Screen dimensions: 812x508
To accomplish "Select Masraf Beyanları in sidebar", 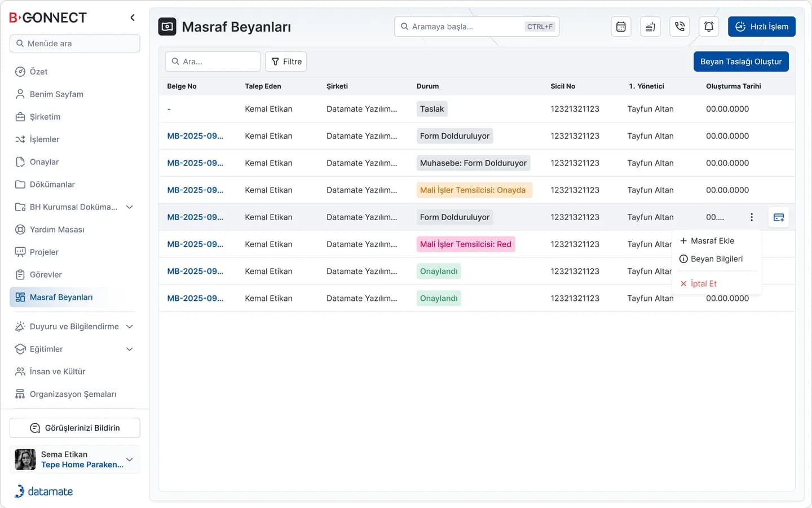I will click(x=74, y=297).
